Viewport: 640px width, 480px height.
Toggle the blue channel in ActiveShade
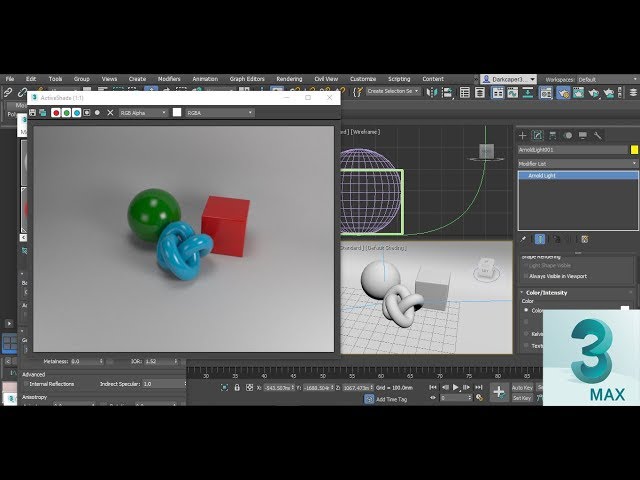tap(76, 113)
